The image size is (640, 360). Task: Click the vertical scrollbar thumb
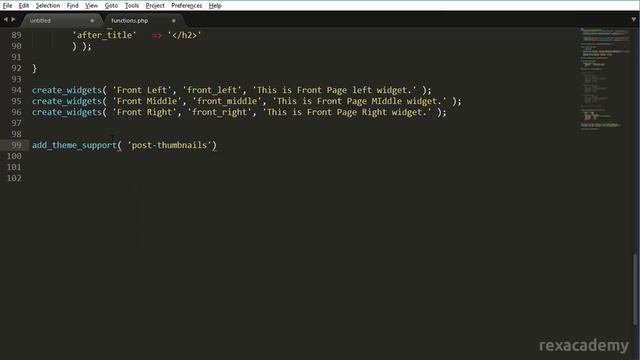click(635, 290)
